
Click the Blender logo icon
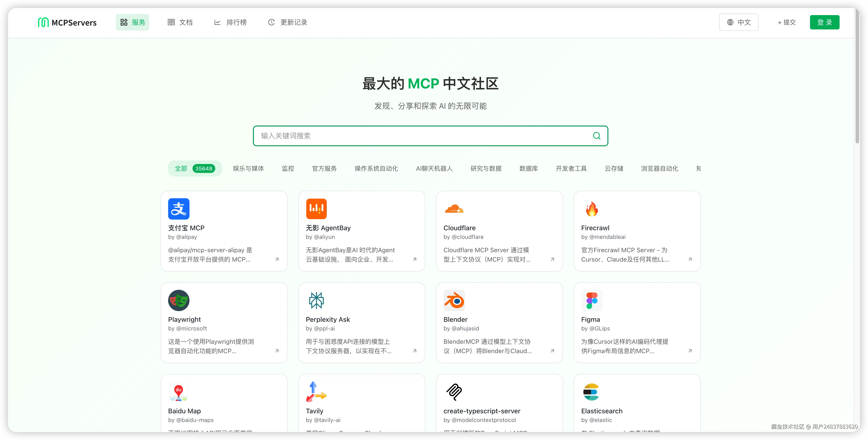[x=454, y=300]
